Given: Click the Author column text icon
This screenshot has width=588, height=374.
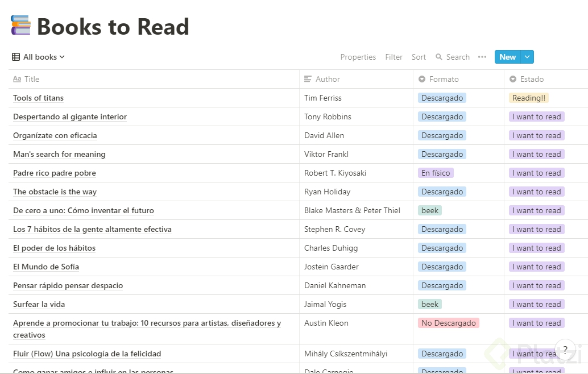Looking at the screenshot, I should (308, 79).
